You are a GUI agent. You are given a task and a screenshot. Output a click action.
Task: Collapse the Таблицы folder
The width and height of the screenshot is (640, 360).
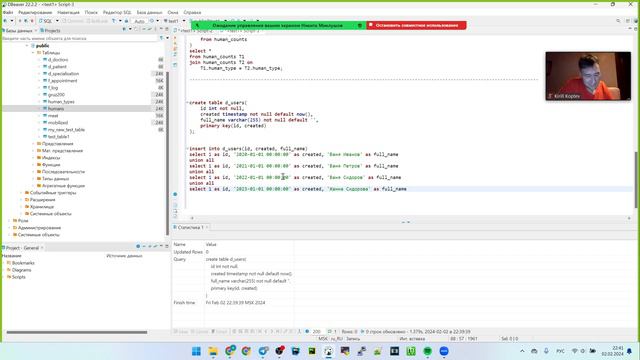pyautogui.click(x=33, y=53)
